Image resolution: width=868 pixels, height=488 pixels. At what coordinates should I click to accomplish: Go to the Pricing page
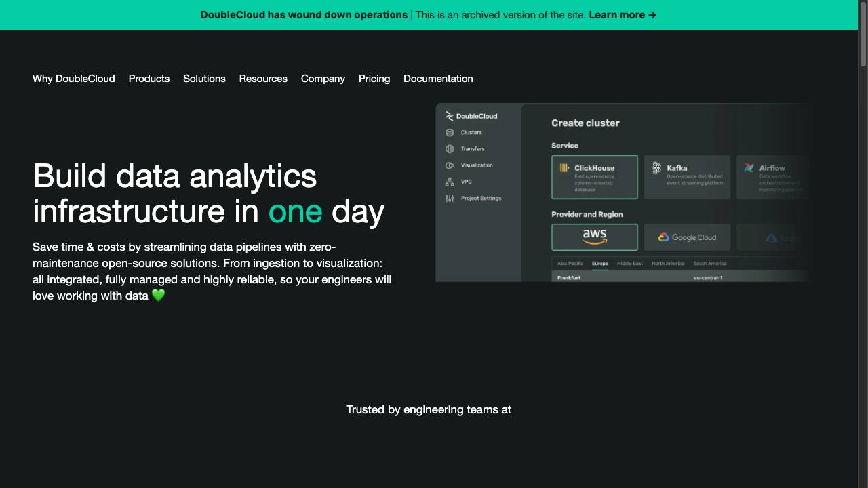(374, 79)
